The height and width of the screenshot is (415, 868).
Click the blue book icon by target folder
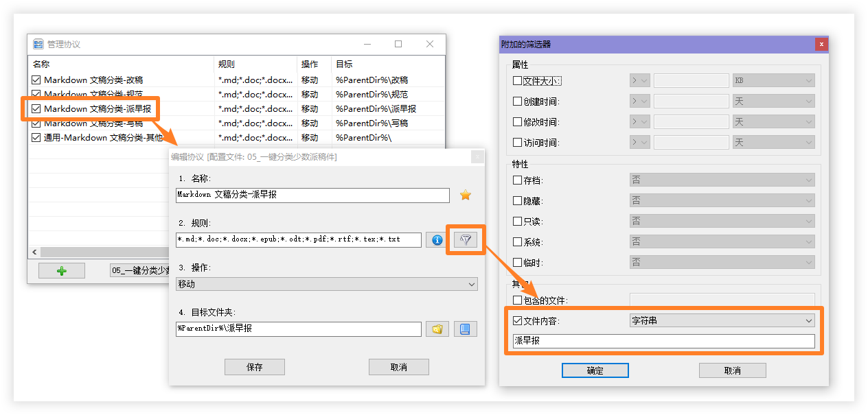tap(465, 329)
